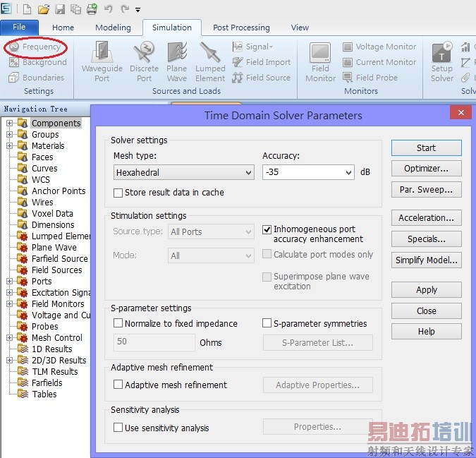Expand the Mesh Control tree node
This screenshot has height=458, width=476.
pos(9,337)
